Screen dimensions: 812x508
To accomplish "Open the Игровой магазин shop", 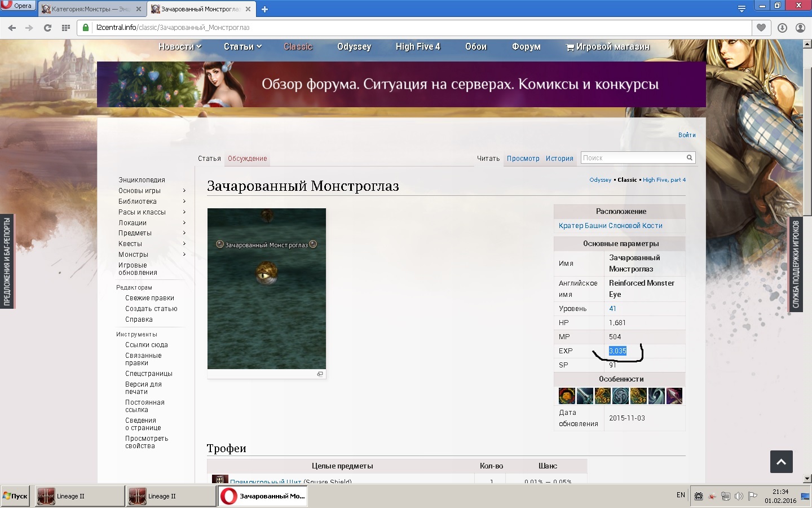I will click(x=608, y=47).
